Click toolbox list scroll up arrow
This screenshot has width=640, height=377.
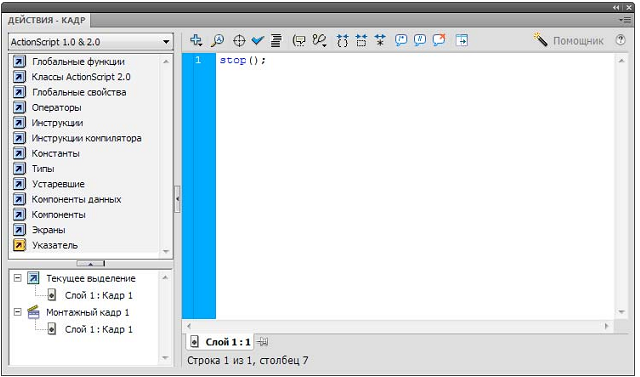[x=166, y=62]
